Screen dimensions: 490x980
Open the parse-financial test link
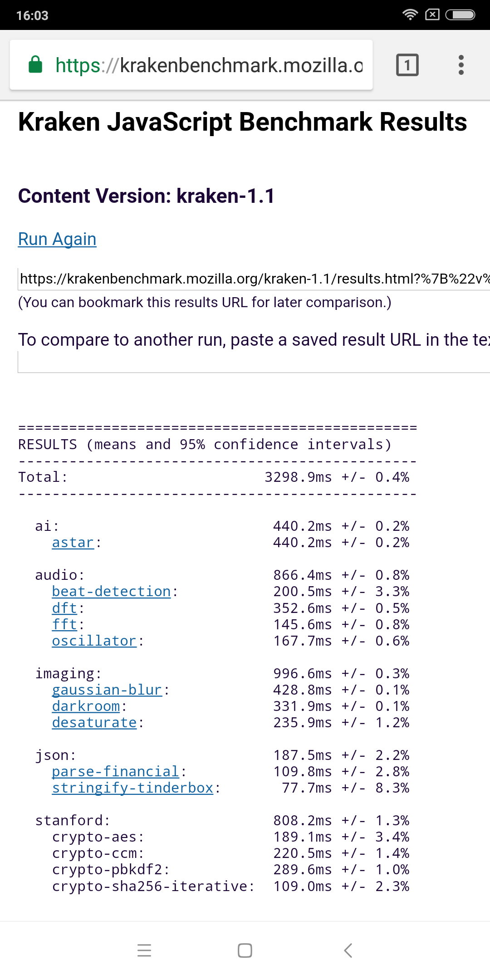coord(115,772)
